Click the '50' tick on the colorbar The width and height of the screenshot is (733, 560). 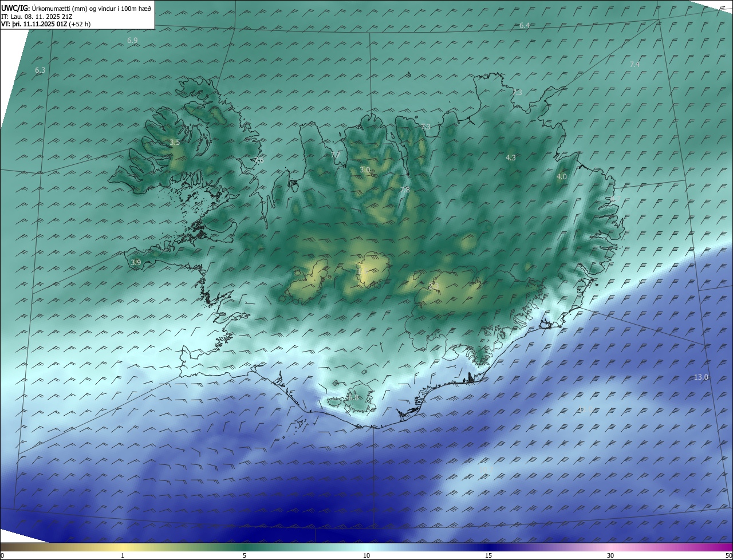click(x=728, y=556)
